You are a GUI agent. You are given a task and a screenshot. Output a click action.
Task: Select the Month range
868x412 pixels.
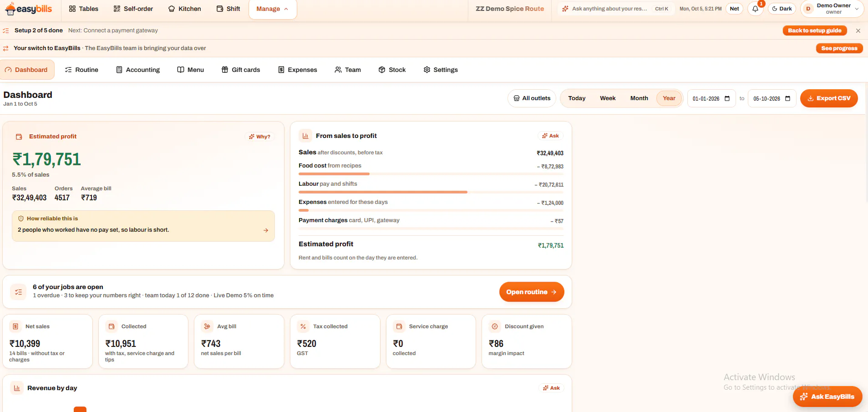[639, 98]
